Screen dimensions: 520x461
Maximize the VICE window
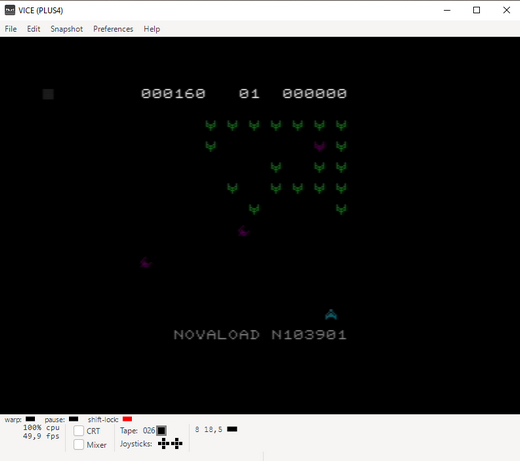point(477,10)
